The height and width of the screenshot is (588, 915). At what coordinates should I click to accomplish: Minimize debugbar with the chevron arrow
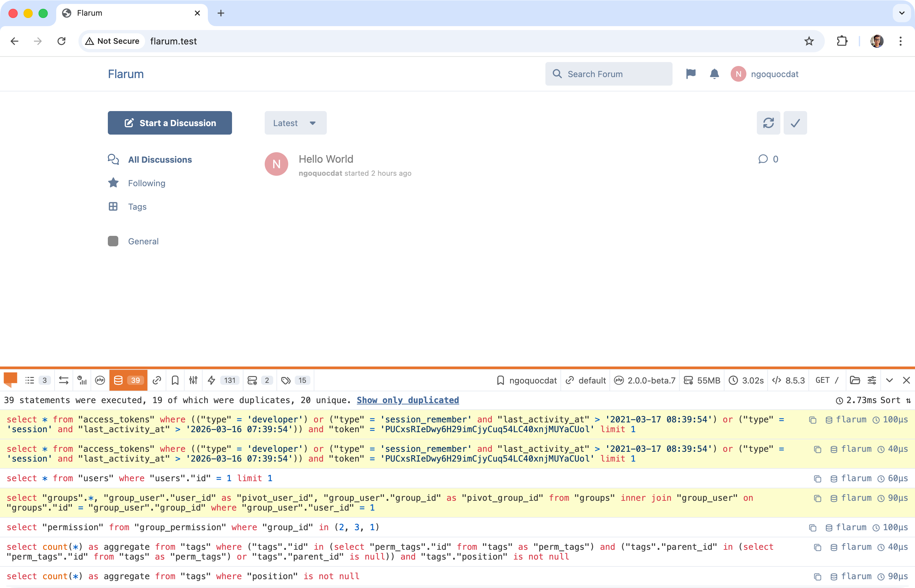pyautogui.click(x=890, y=380)
